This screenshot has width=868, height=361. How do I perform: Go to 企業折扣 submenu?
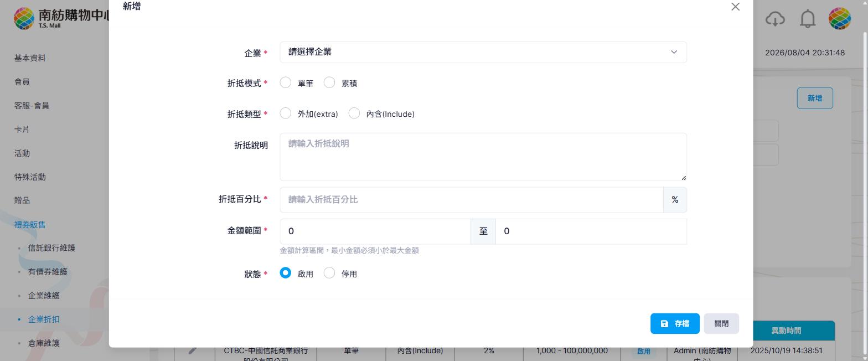[x=44, y=319]
